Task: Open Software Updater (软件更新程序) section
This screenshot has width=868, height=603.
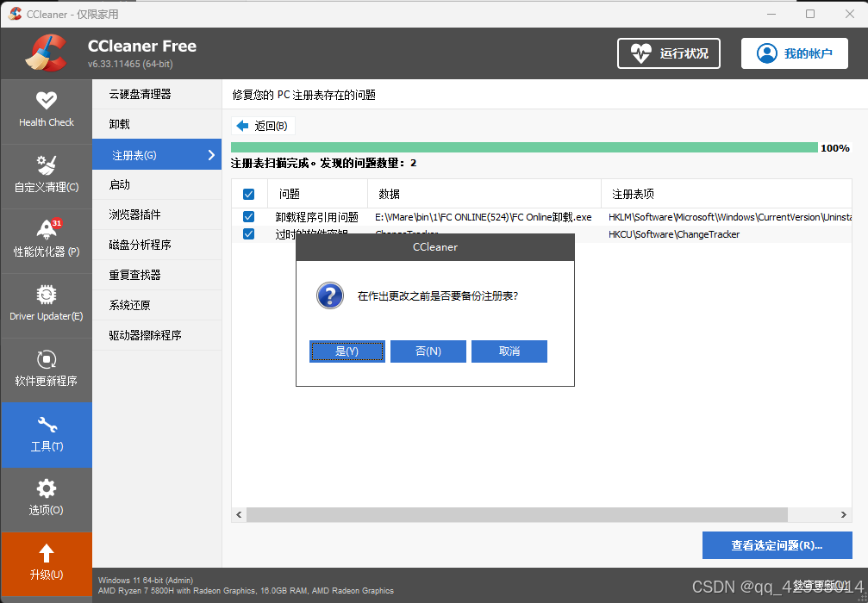Action: click(x=47, y=370)
